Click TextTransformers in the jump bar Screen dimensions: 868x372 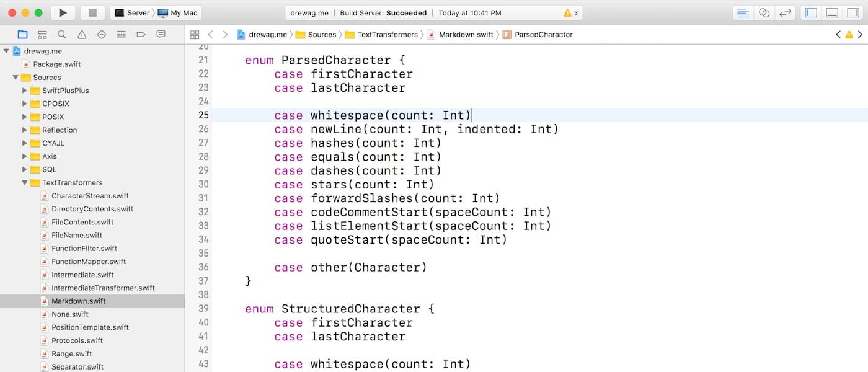[381, 35]
